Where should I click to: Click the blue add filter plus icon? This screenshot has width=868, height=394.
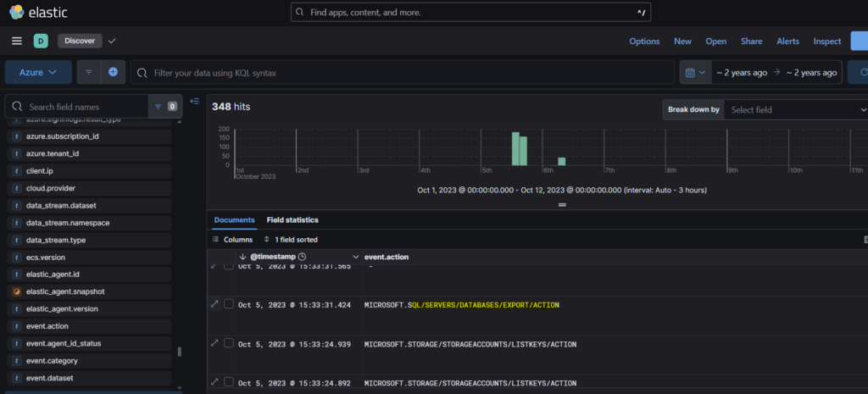click(113, 73)
